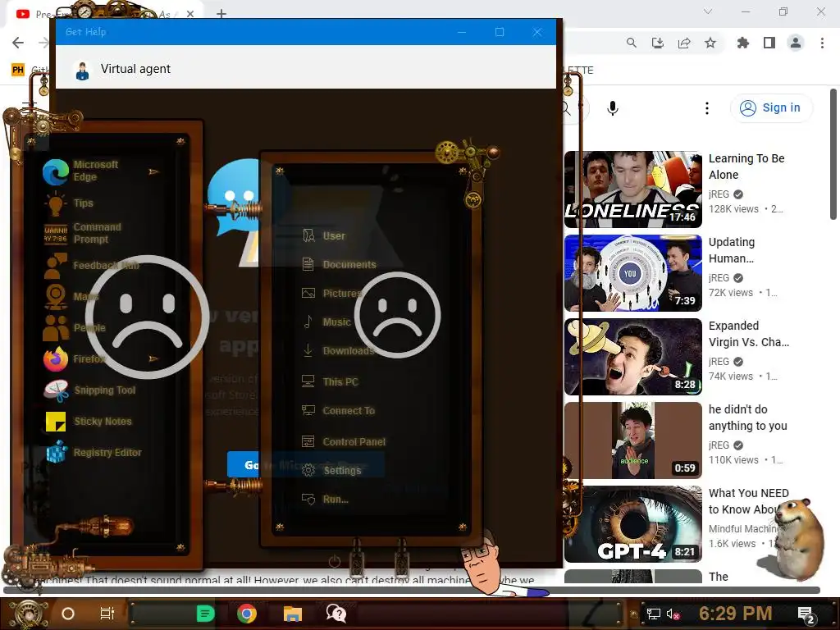Open Pictures in right start panel
The height and width of the screenshot is (630, 840).
click(x=332, y=293)
